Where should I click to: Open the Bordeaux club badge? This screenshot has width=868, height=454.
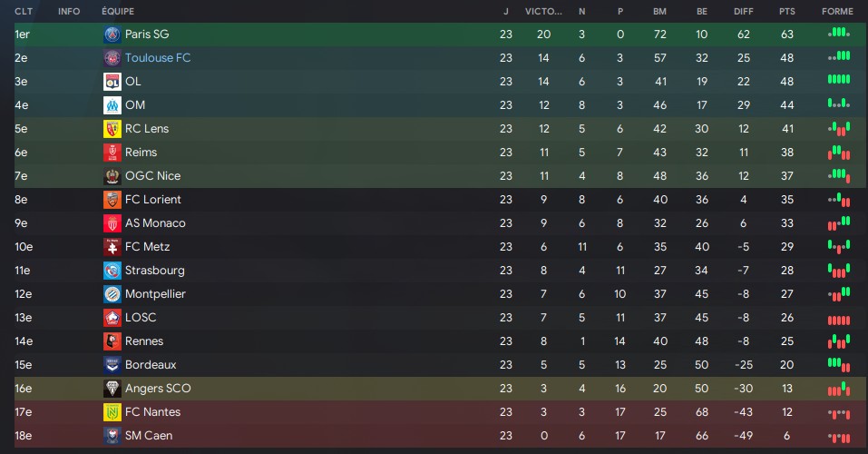tap(112, 365)
